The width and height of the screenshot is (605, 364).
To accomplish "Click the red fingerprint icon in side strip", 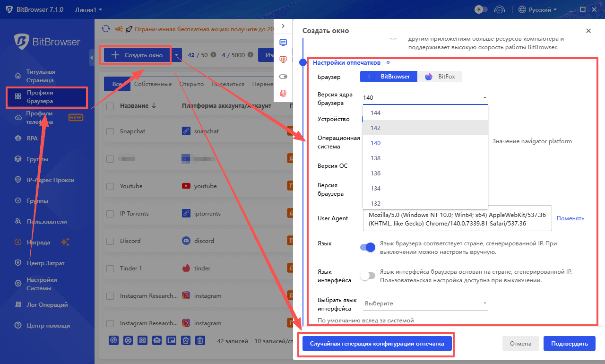I will (x=283, y=94).
